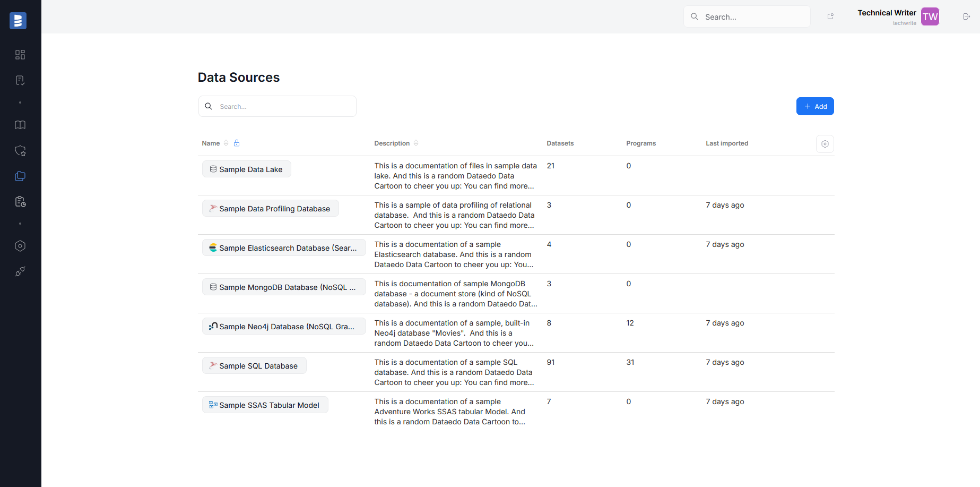Open the Sample SQL Database data source
Image resolution: width=980 pixels, height=487 pixels.
258,366
